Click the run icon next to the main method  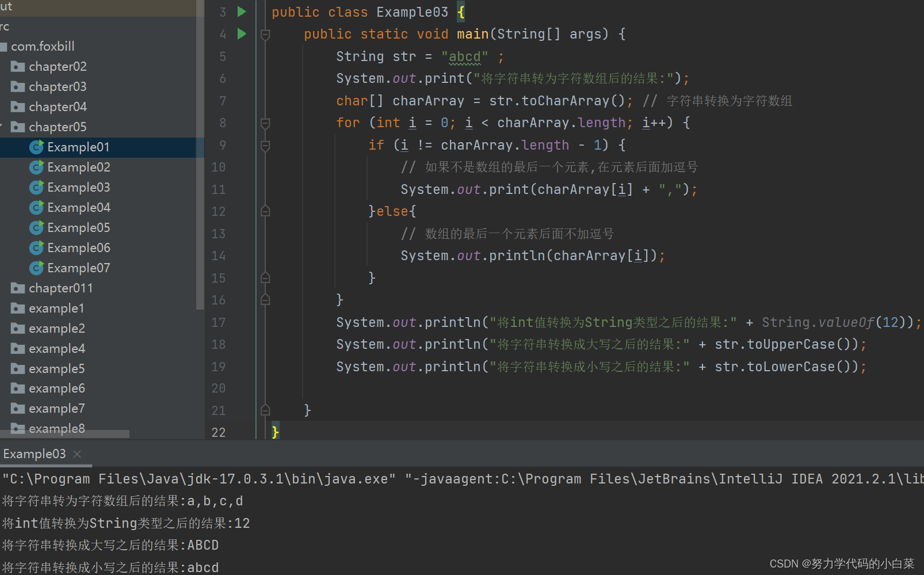point(241,33)
